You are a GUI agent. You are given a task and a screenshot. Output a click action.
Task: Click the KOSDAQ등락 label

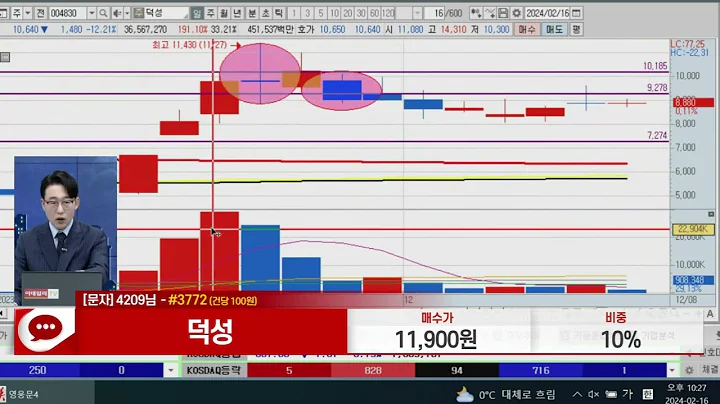point(213,370)
